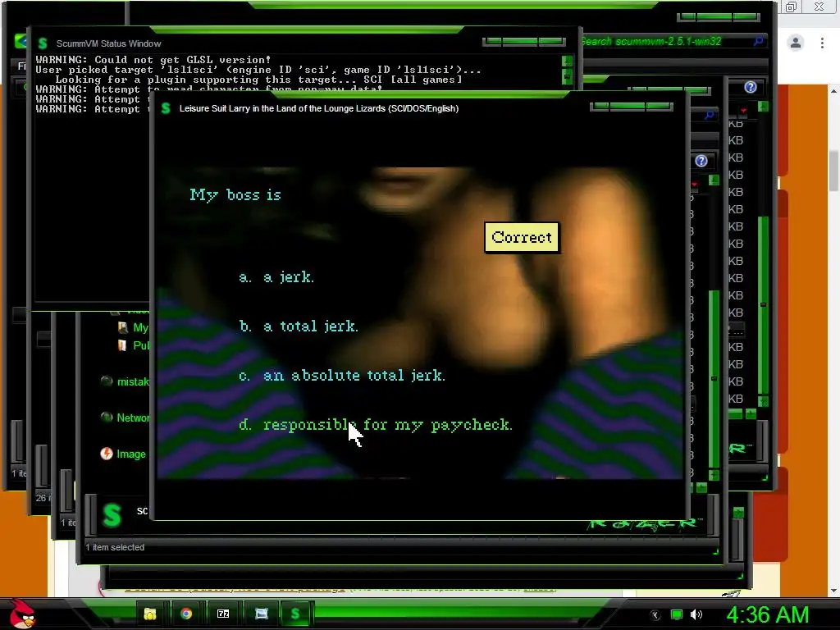Viewport: 840px width, 630px height.
Task: Click the '1 item selected' status text
Action: (115, 547)
